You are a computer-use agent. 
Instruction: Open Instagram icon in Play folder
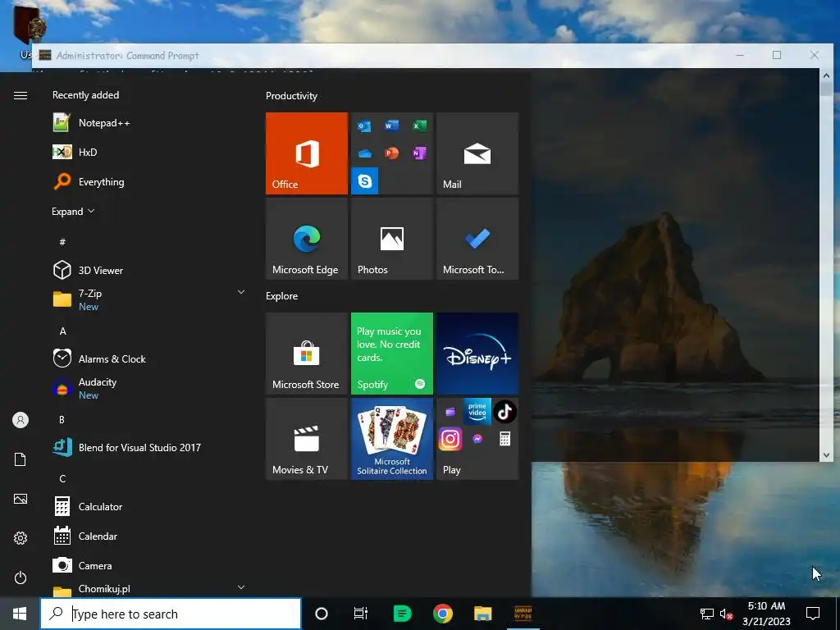[450, 440]
